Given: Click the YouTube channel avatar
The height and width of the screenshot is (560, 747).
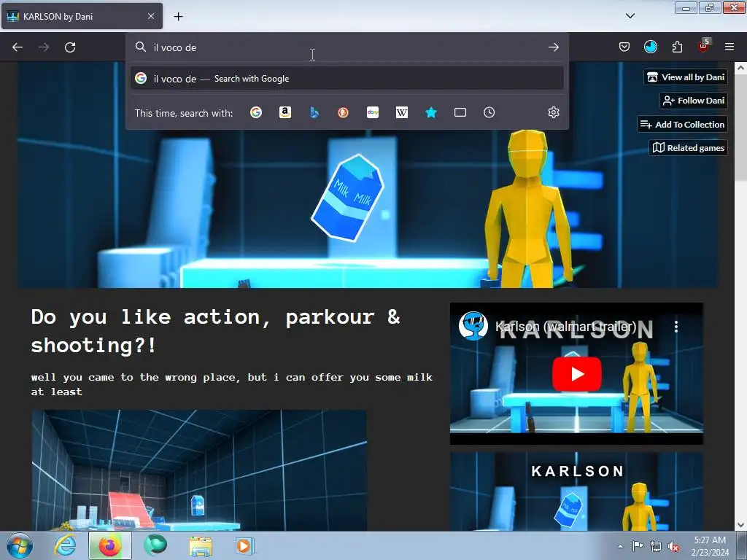Looking at the screenshot, I should point(473,326).
